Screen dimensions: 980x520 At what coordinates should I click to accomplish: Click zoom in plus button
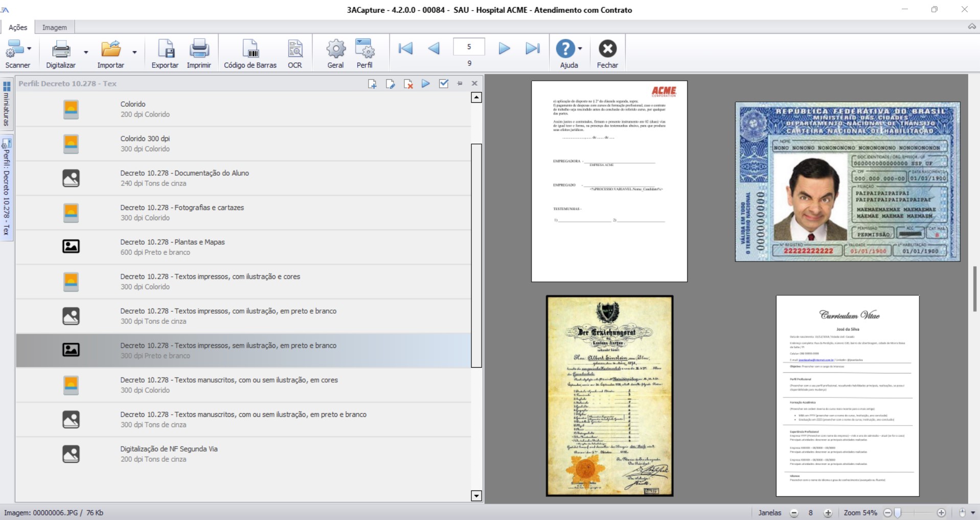[x=941, y=513]
